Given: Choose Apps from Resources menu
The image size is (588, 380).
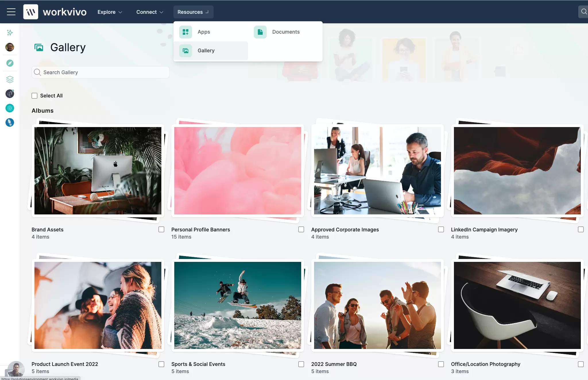Looking at the screenshot, I should [204, 32].
